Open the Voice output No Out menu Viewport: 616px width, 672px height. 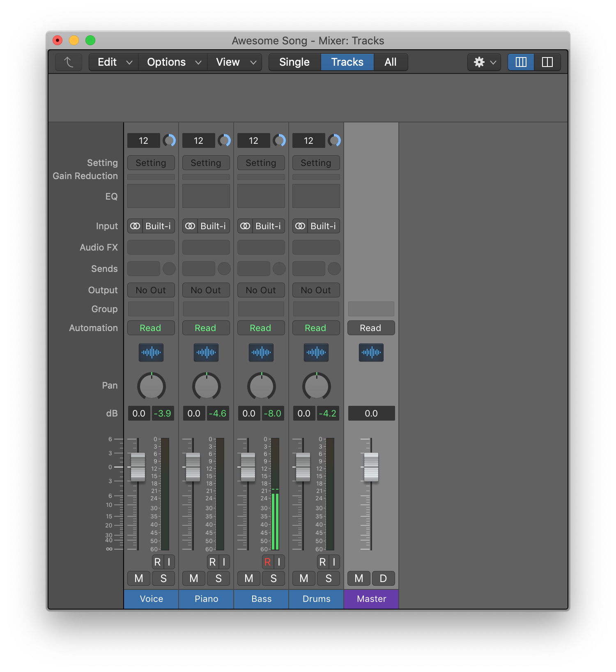(151, 290)
